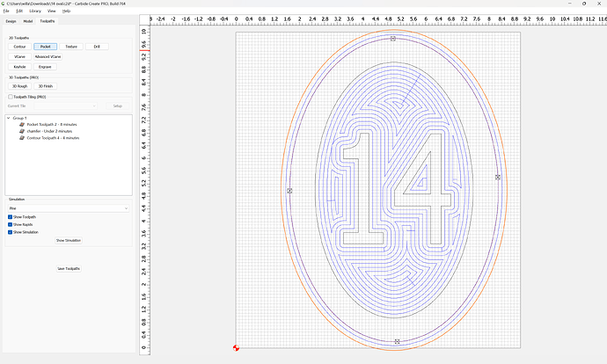Image resolution: width=607 pixels, height=364 pixels.
Task: Create a 3D Rough toolpath
Action: coord(19,86)
